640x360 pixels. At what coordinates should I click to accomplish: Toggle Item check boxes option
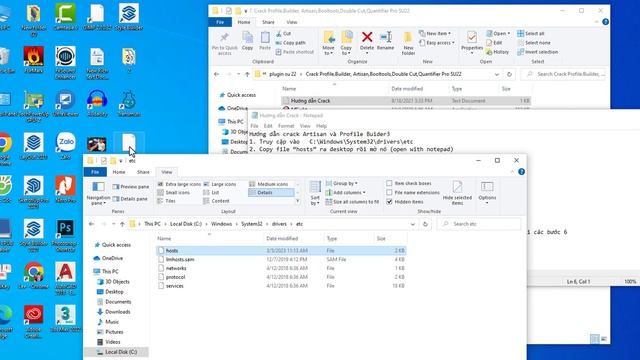(x=409, y=183)
